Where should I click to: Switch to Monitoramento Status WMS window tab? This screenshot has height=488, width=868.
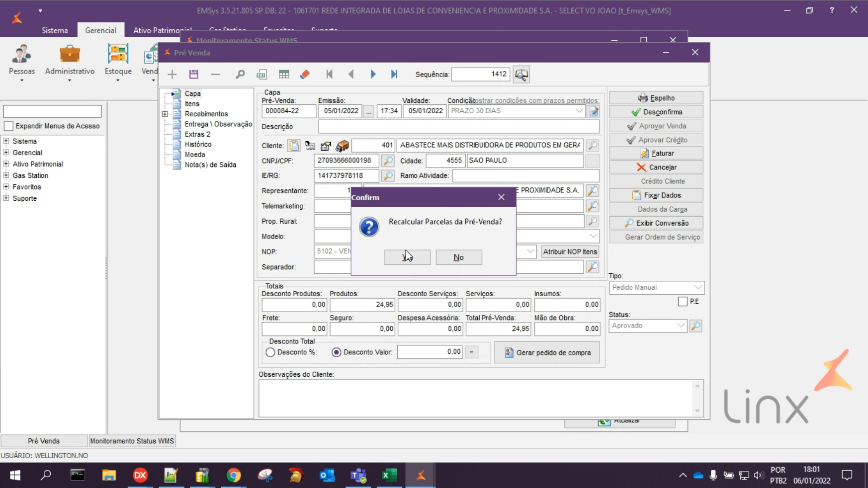[132, 441]
